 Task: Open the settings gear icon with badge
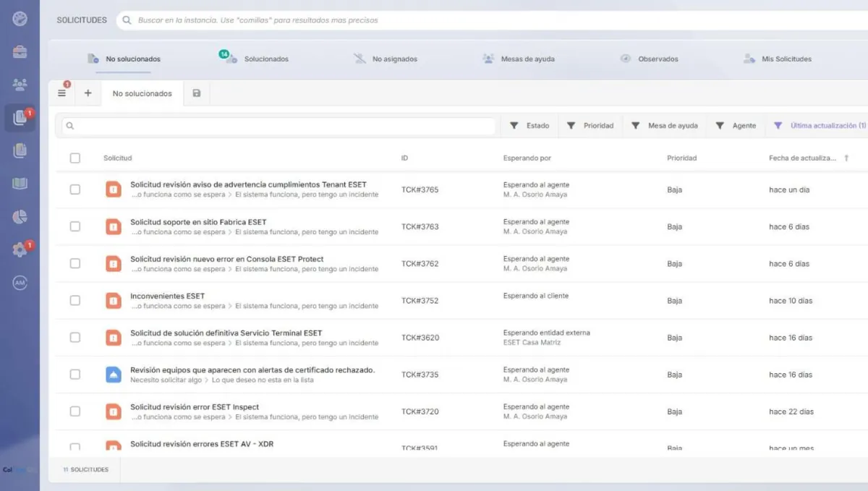click(20, 249)
